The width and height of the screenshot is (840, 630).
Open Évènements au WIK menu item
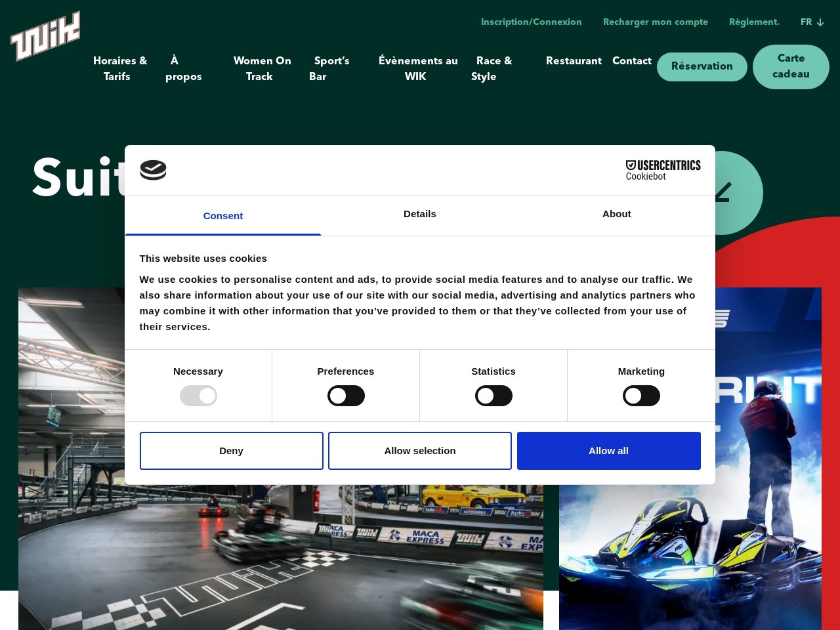[417, 68]
